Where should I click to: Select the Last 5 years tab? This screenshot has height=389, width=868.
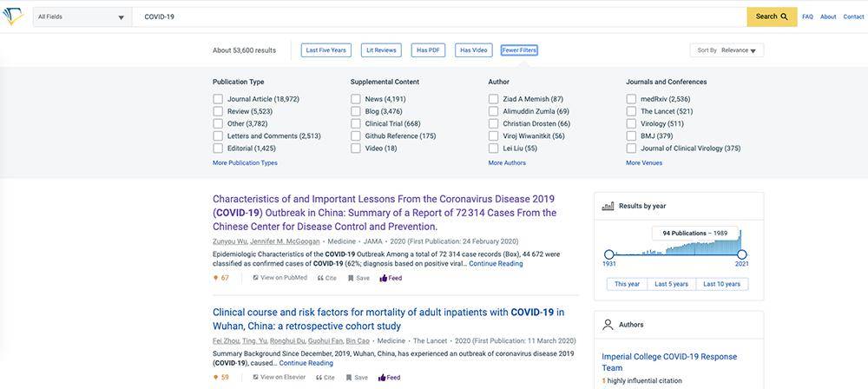click(672, 284)
